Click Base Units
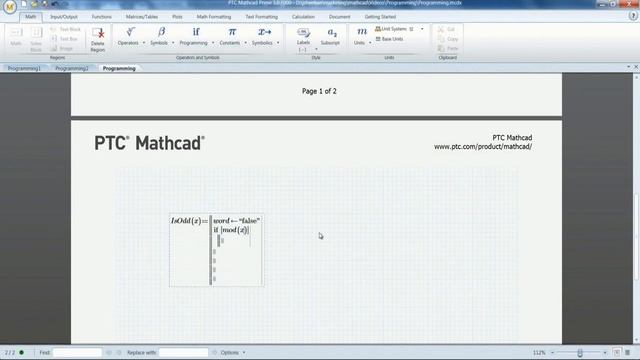 tap(389, 39)
